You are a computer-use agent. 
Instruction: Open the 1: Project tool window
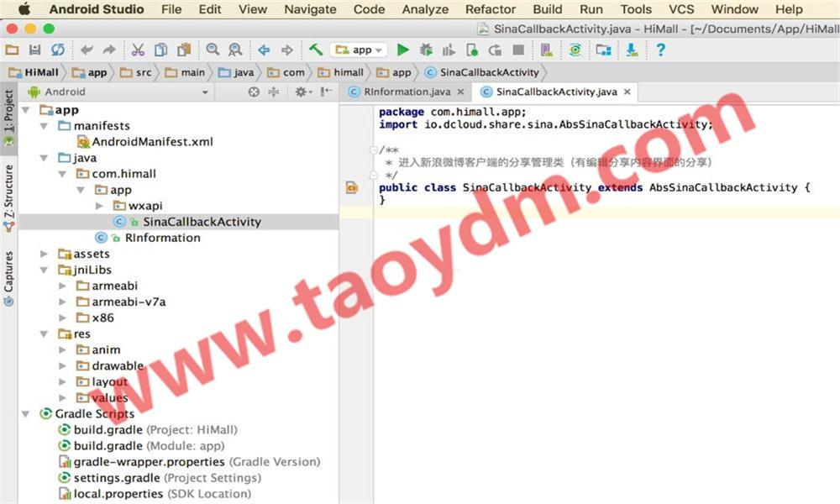point(8,118)
